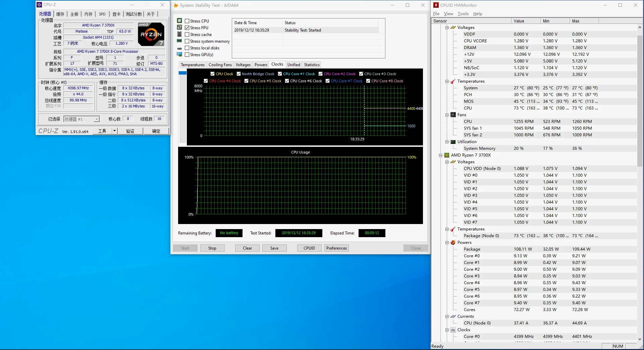Image resolution: width=644 pixels, height=350 pixels.
Task: Click the Stress system memory RAM icon
Action: tap(179, 41)
